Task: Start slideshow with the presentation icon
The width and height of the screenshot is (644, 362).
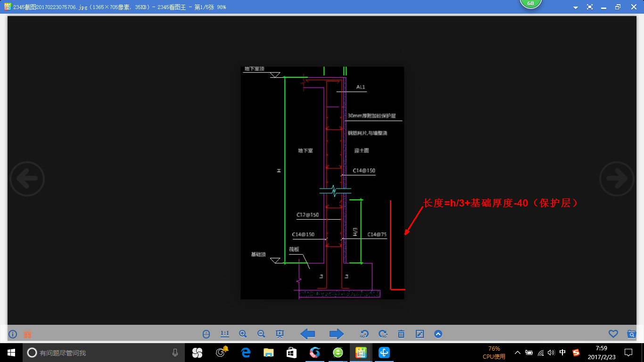Action: pos(280,334)
